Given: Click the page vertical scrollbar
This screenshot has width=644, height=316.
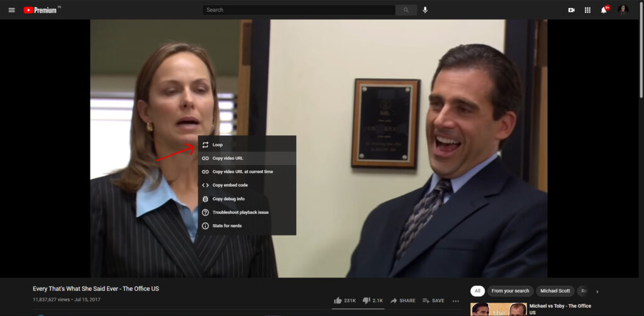Looking at the screenshot, I should point(641,49).
